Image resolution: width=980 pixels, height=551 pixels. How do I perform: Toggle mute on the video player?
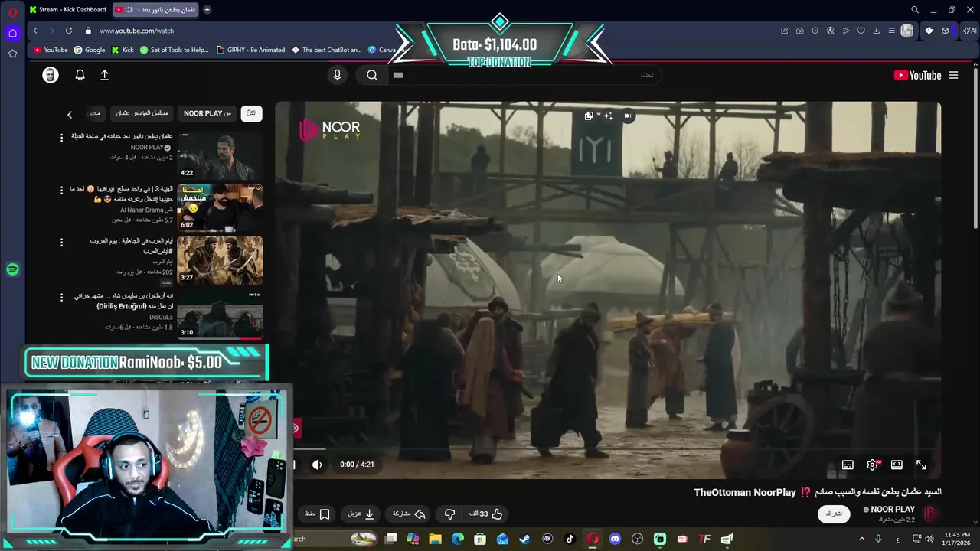(317, 465)
